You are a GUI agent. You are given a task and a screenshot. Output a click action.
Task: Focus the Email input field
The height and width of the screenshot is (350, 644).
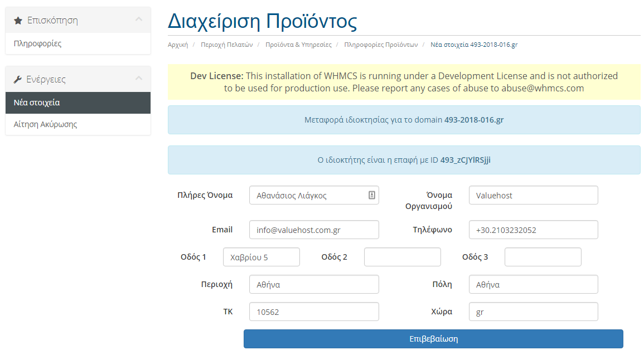(x=314, y=230)
